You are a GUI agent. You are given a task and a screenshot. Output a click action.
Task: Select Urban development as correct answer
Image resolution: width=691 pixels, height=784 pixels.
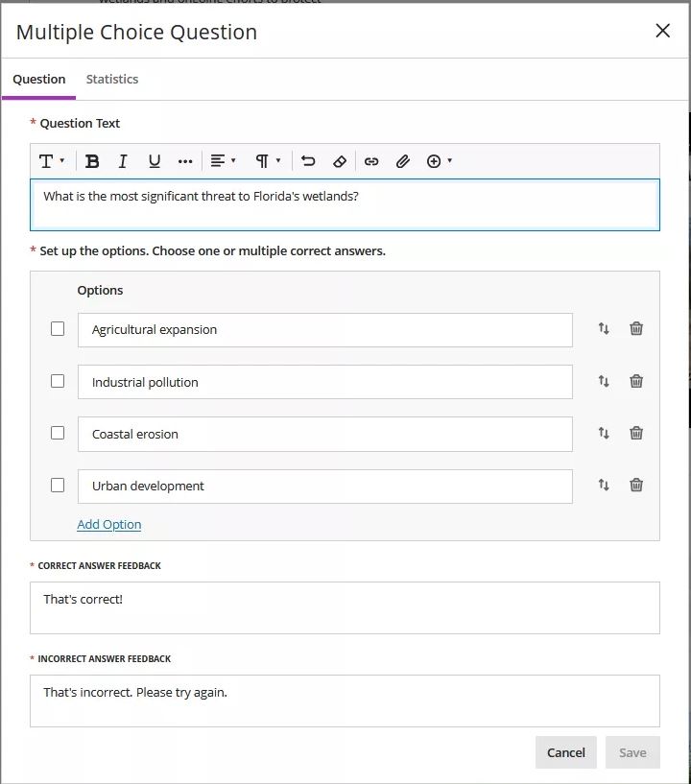coord(58,486)
